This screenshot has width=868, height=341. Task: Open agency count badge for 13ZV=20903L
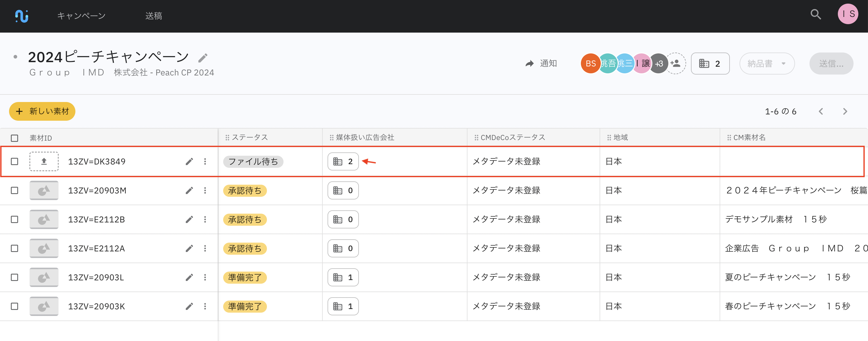[343, 277]
